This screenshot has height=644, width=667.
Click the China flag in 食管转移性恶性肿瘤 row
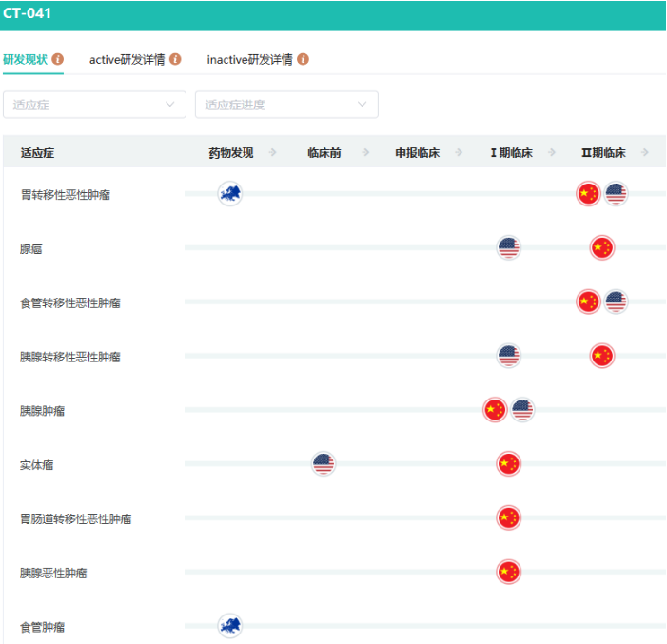(588, 302)
